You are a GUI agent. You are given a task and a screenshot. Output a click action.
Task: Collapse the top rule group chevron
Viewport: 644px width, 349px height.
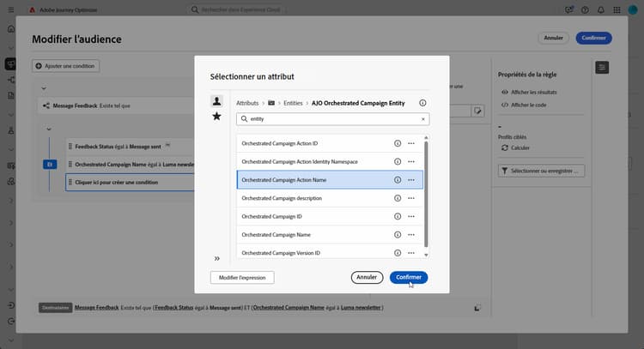pyautogui.click(x=44, y=88)
